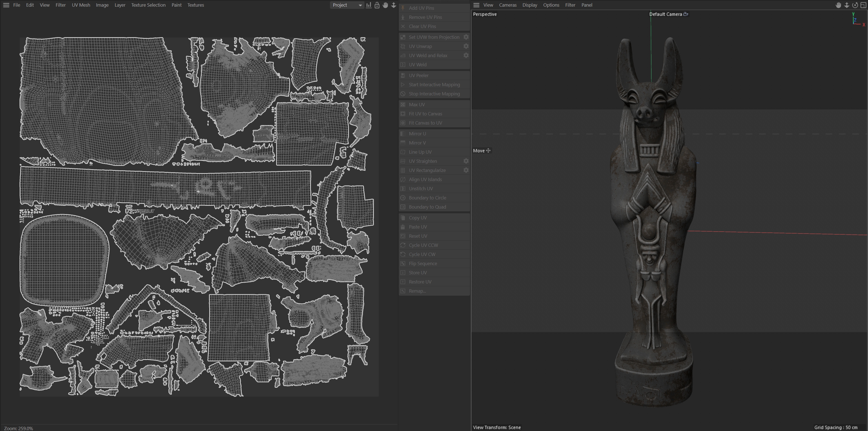Image resolution: width=868 pixels, height=431 pixels.
Task: Open UV Weld and Relax settings gear
Action: [x=466, y=55]
